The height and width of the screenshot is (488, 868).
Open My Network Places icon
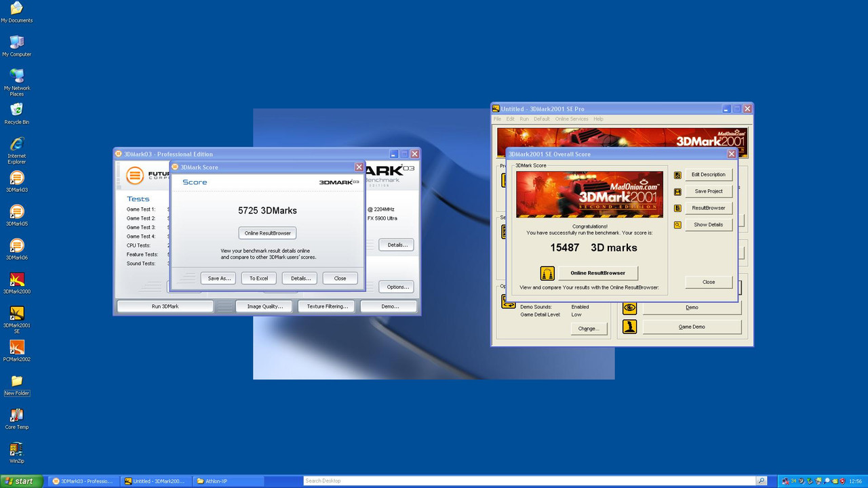click(16, 82)
